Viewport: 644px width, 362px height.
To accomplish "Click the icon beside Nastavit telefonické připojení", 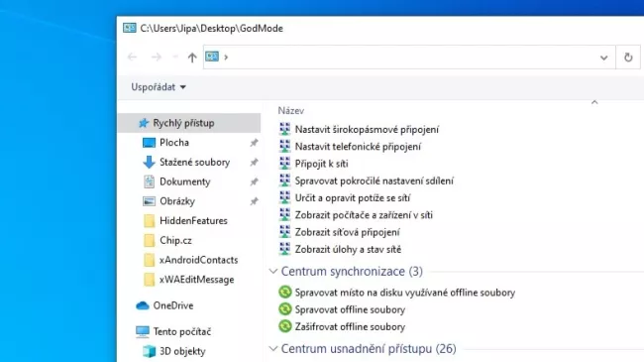I will (x=284, y=146).
